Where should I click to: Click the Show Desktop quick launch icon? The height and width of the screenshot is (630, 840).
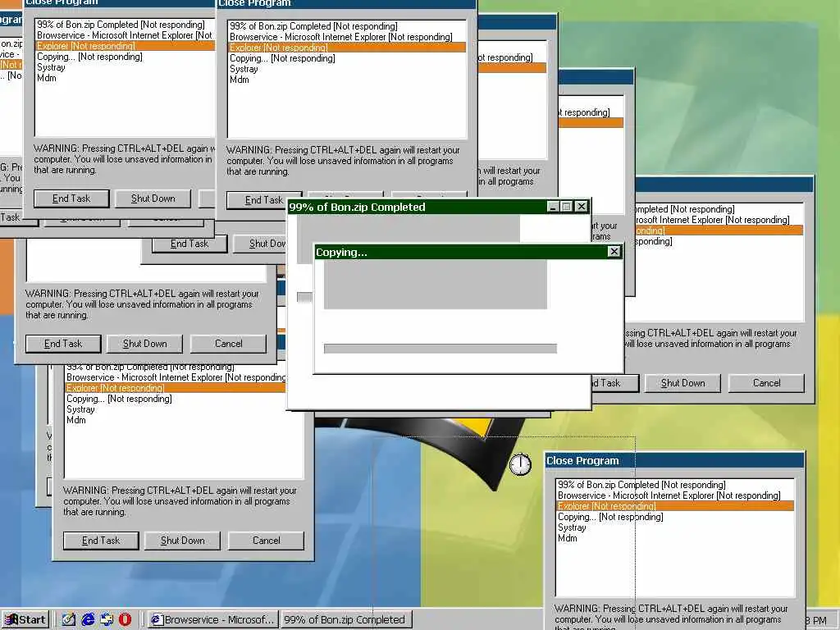point(68,620)
